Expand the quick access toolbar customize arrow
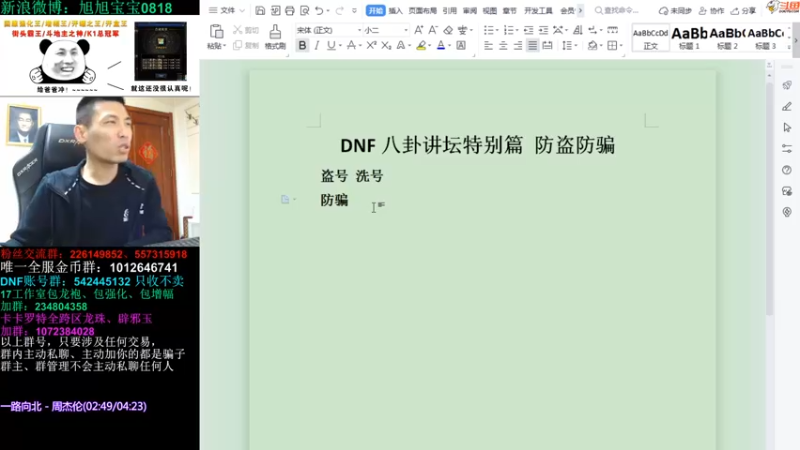 (x=354, y=10)
